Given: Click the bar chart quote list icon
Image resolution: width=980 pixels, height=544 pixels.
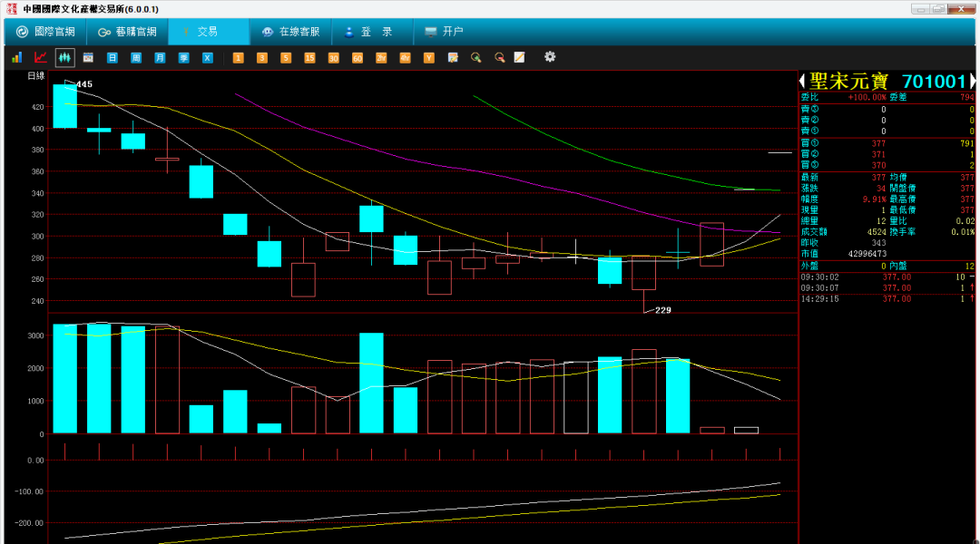Looking at the screenshot, I should point(17,57).
